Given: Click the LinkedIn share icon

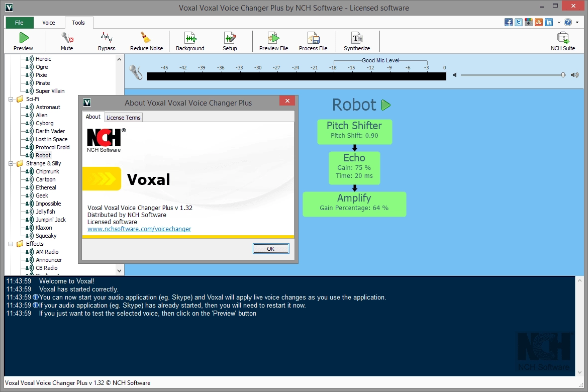Looking at the screenshot, I should click(x=549, y=23).
